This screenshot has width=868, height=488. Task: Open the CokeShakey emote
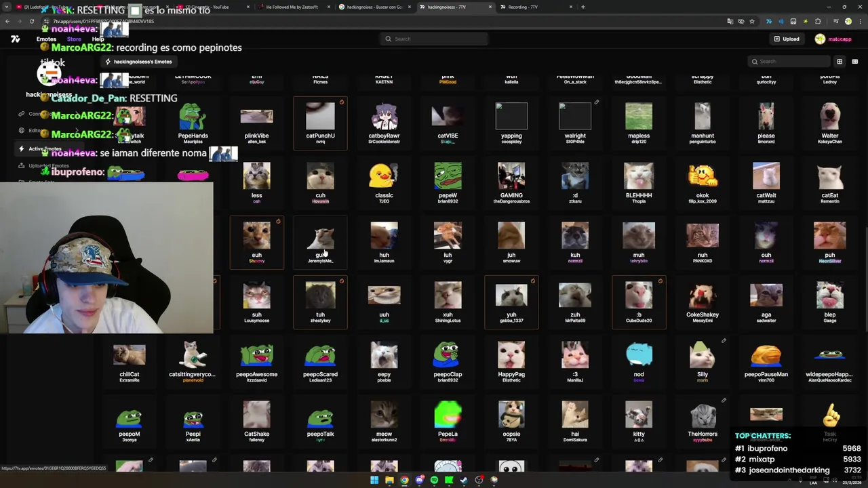click(x=703, y=301)
